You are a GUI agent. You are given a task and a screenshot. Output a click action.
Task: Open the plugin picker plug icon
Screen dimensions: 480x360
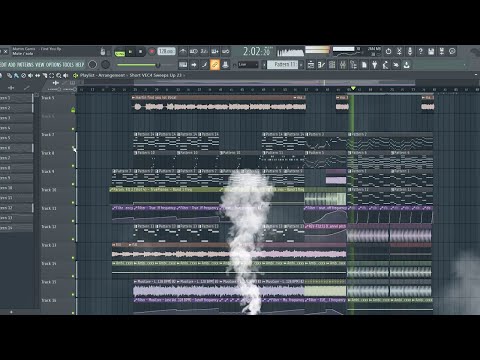coord(375,65)
